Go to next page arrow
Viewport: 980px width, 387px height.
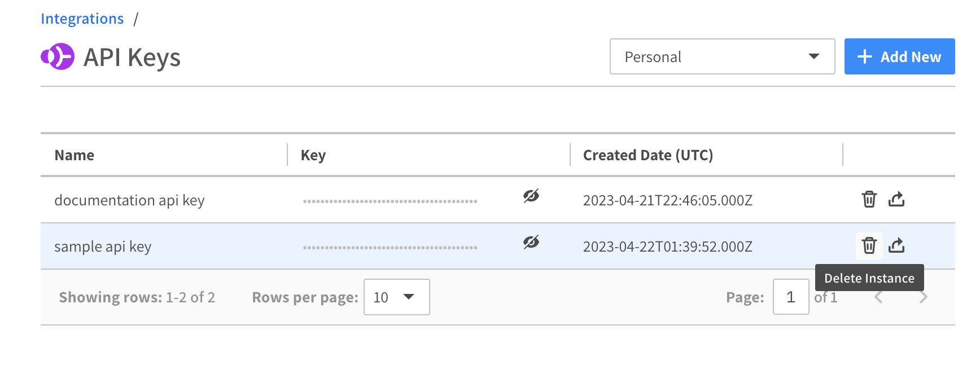click(x=923, y=297)
